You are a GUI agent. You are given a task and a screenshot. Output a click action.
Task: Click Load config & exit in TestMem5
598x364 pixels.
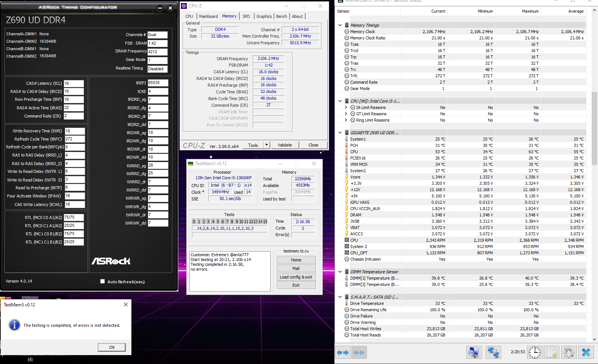point(296,277)
